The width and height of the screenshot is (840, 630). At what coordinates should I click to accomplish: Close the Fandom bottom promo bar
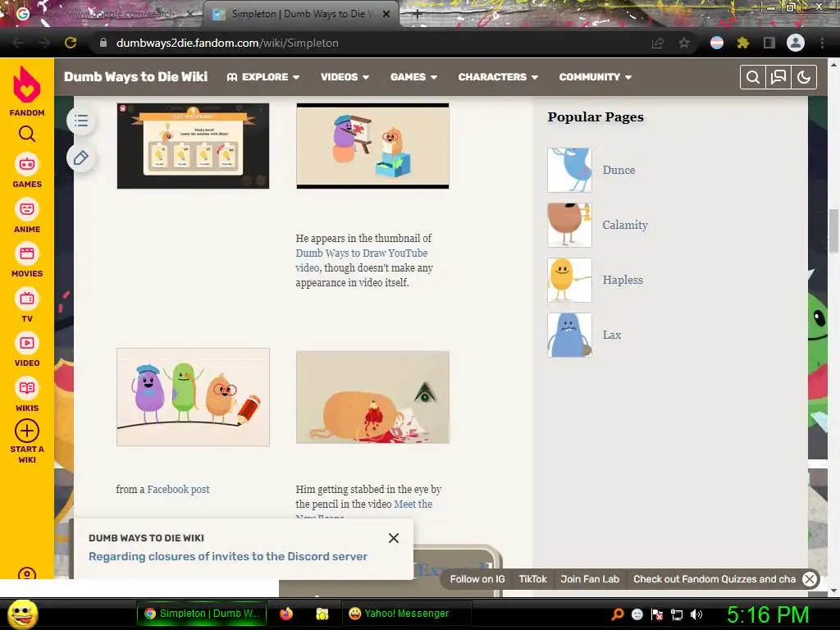[810, 579]
